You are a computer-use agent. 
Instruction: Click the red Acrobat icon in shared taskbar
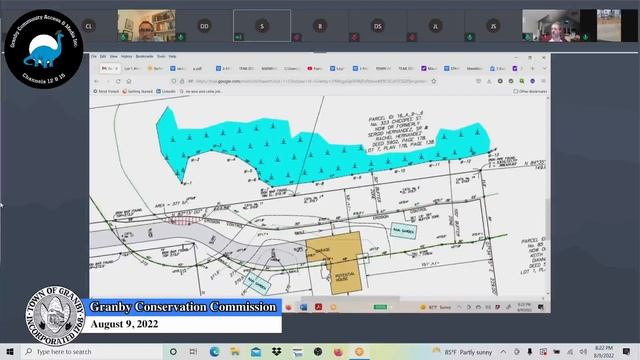[318, 307]
